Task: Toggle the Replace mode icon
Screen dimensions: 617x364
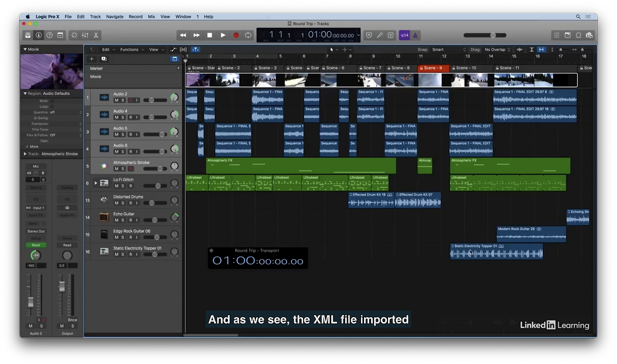Action: pos(369,35)
